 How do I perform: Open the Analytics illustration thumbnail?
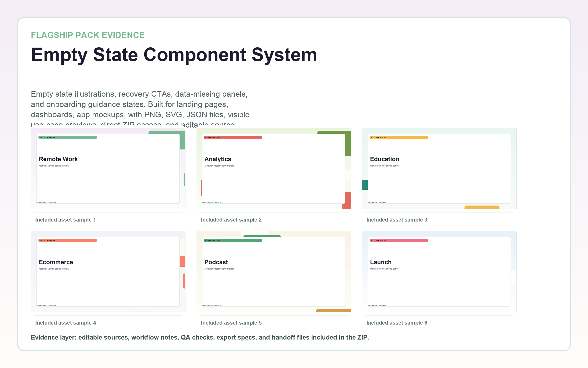(x=274, y=169)
